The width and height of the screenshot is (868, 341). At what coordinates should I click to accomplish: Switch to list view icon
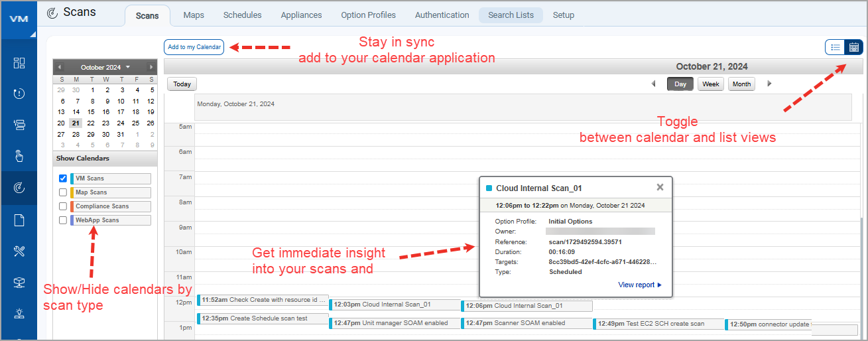[836, 47]
